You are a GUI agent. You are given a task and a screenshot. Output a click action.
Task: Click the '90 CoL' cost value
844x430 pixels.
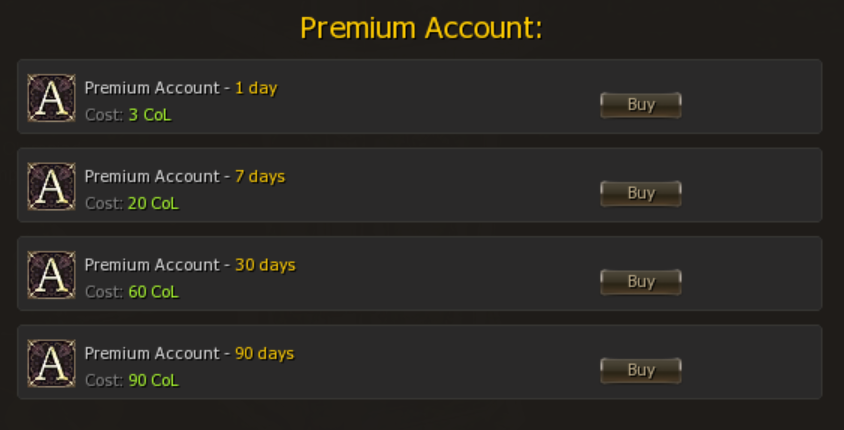(153, 380)
